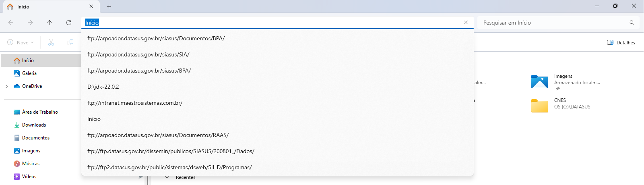Open a new tab with plus button
Image resolution: width=644 pixels, height=185 pixels.
point(109,6)
